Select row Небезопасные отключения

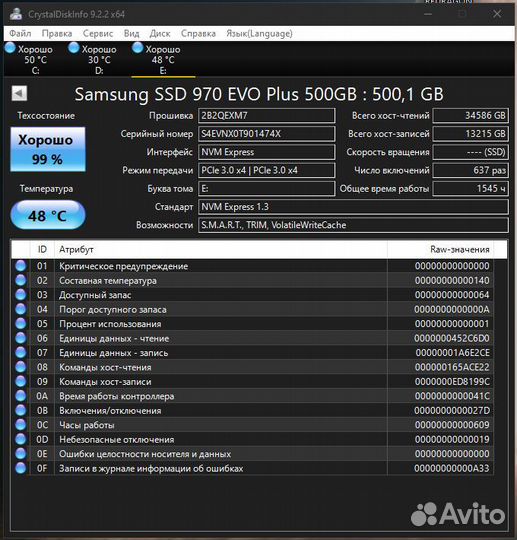coord(253,439)
